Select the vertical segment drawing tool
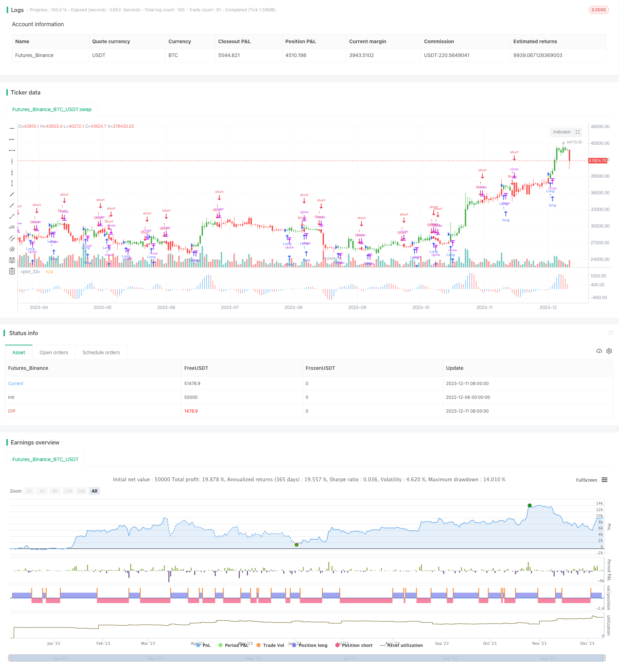The width and height of the screenshot is (619, 672). [12, 183]
